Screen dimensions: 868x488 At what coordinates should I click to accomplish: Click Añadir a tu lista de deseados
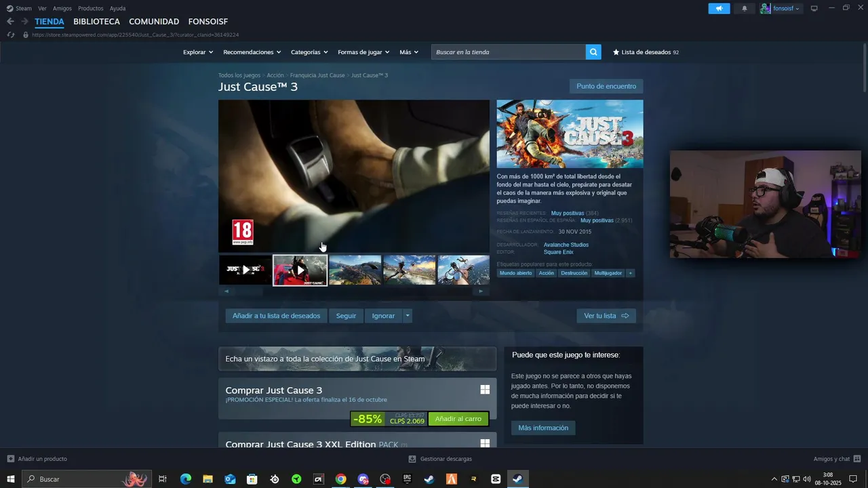[276, 316]
